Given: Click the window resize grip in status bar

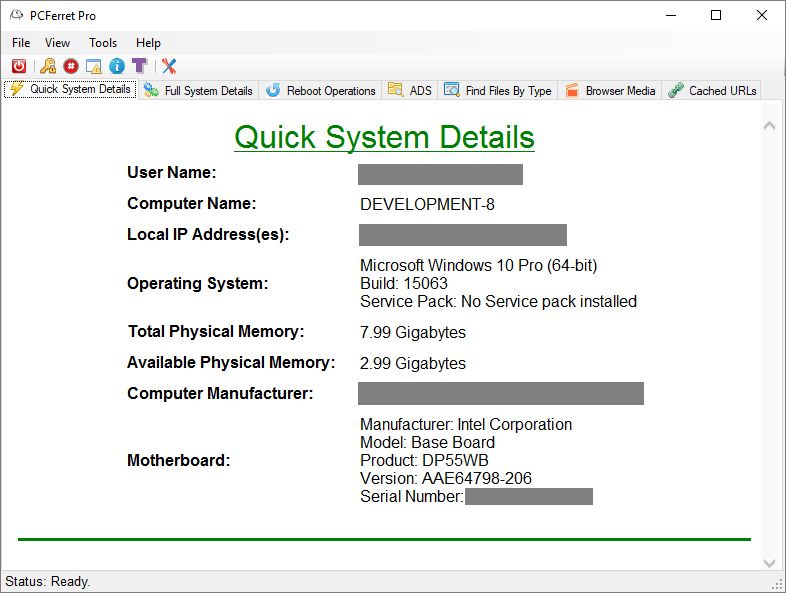Looking at the screenshot, I should (x=778, y=584).
